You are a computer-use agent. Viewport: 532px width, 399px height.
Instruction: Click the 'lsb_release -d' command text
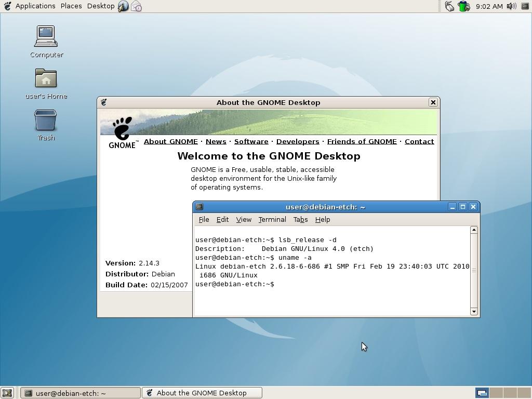pos(308,240)
